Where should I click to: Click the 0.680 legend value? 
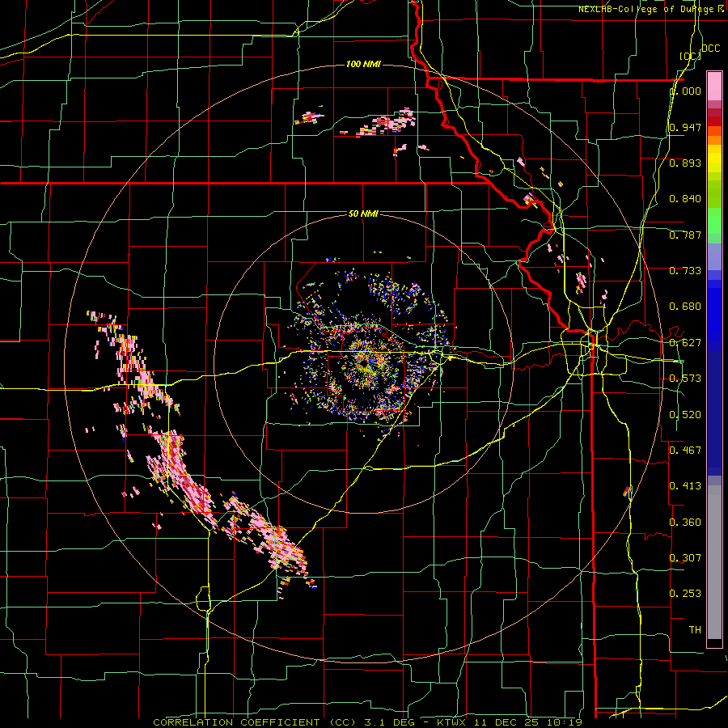(x=685, y=307)
